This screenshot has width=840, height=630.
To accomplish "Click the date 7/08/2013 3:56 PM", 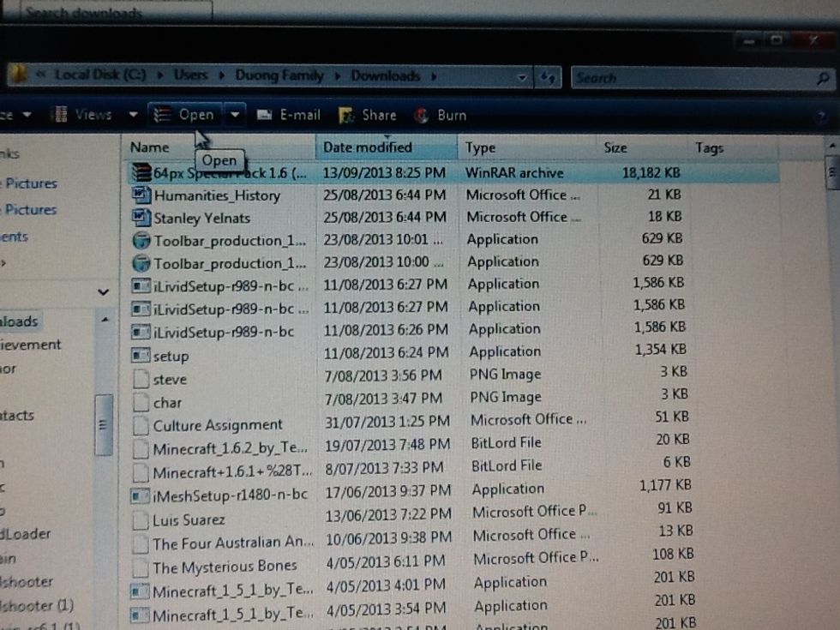I will [382, 375].
